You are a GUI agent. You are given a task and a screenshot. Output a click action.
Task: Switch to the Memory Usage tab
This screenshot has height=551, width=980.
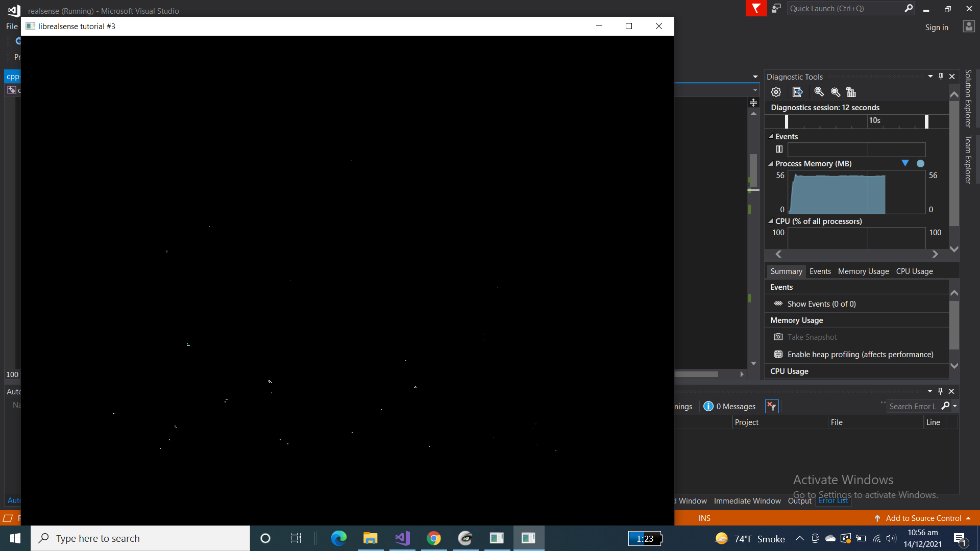863,271
